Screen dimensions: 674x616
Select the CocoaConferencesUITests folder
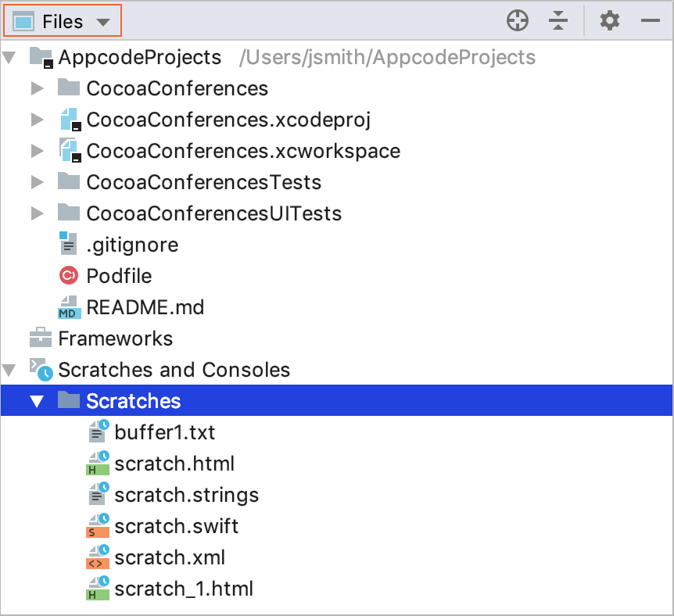[213, 213]
